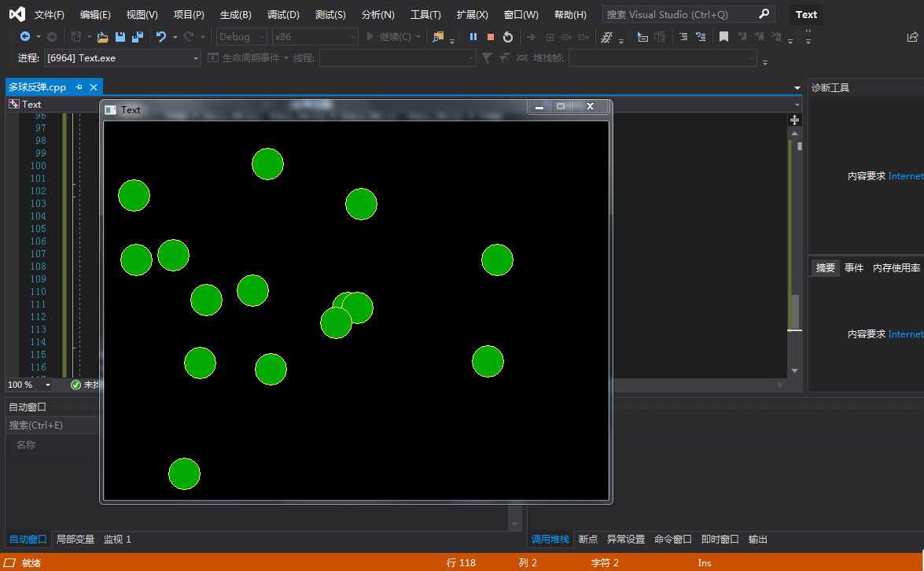Viewport: 924px width, 571px height.
Task: Click the Visual Studio logo icon
Action: coord(17,14)
